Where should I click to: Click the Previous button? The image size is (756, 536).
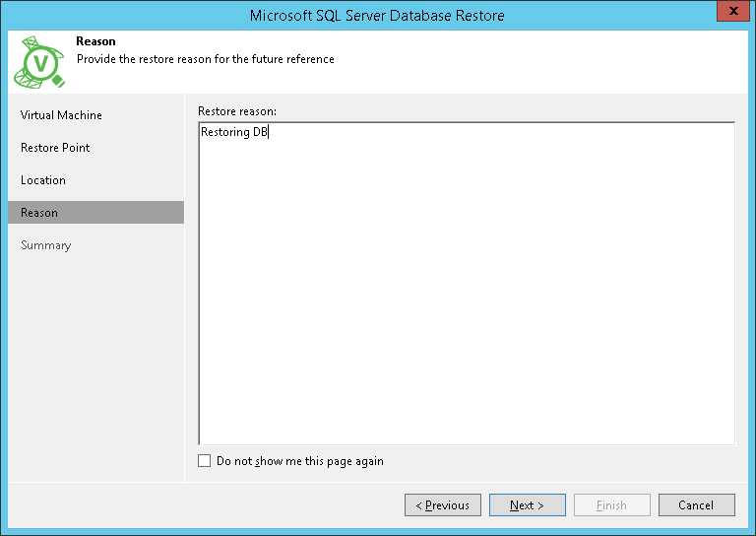tap(443, 505)
